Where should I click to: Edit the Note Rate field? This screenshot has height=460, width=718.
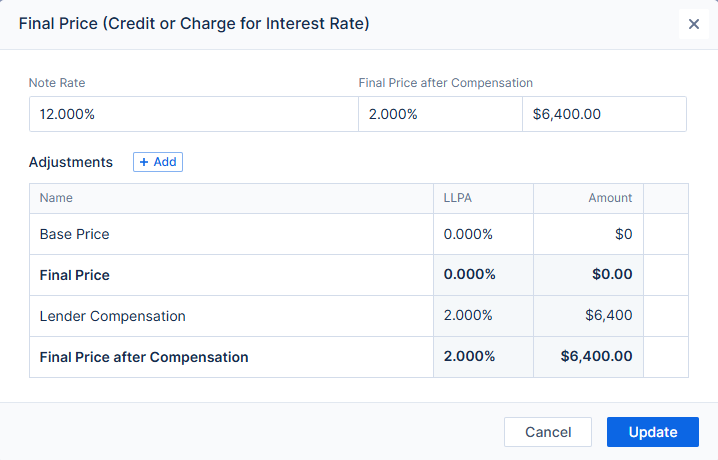coord(193,114)
